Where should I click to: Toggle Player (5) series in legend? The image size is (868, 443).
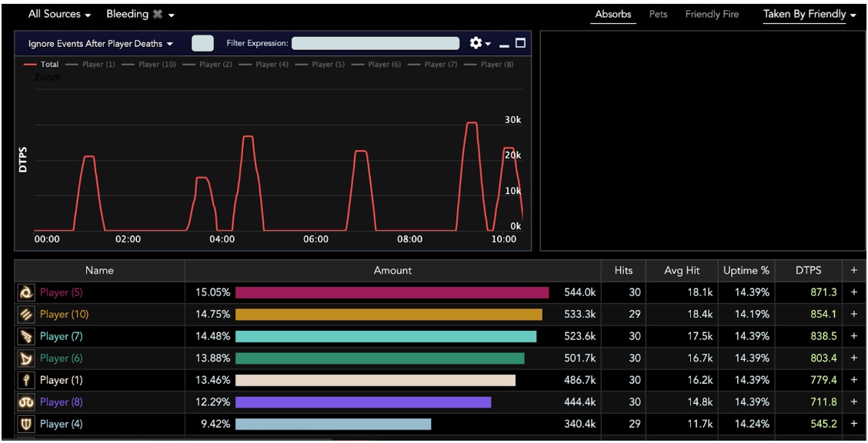pyautogui.click(x=320, y=64)
